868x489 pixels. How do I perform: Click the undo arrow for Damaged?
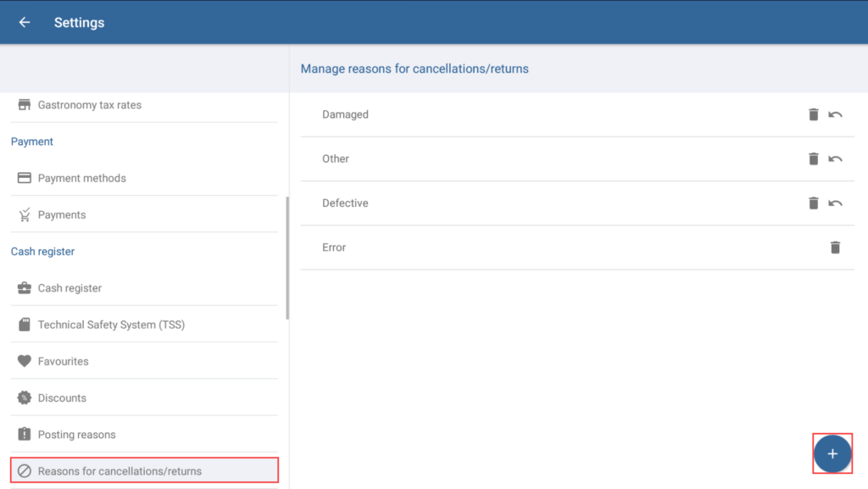(x=835, y=114)
